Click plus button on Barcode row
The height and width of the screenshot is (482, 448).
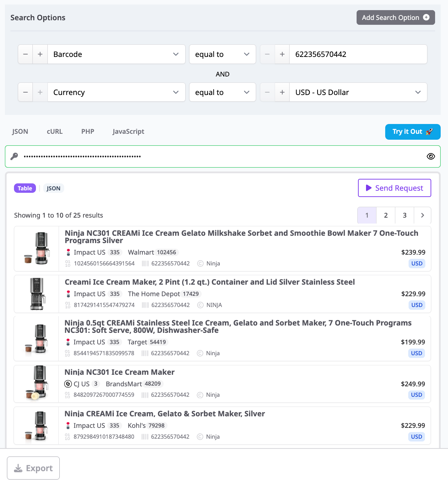tap(40, 54)
